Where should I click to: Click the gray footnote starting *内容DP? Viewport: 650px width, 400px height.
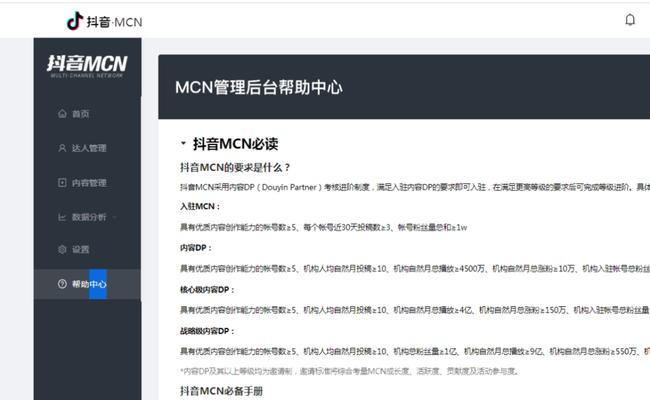click(x=349, y=371)
